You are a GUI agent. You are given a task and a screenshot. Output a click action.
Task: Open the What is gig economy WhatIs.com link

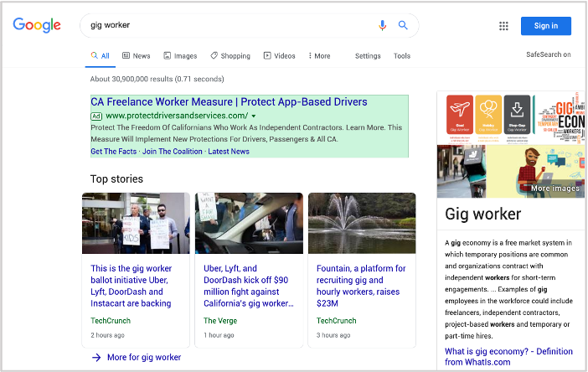[508, 357]
